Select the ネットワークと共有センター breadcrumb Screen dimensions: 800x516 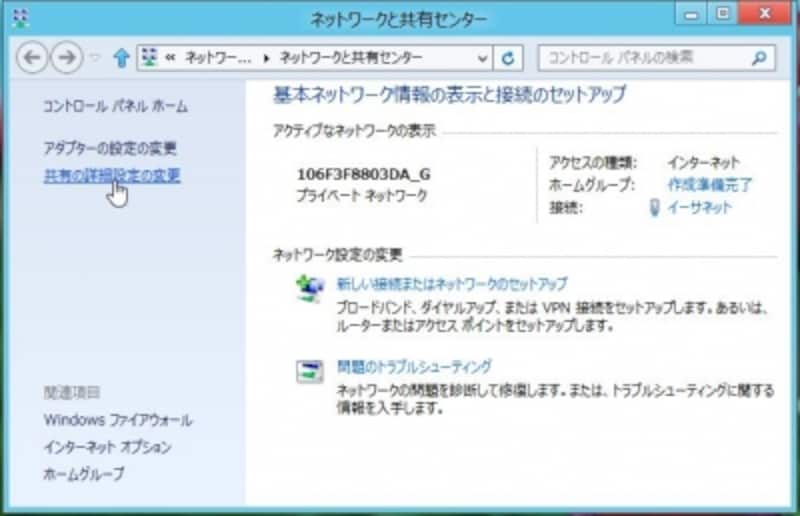click(x=351, y=58)
